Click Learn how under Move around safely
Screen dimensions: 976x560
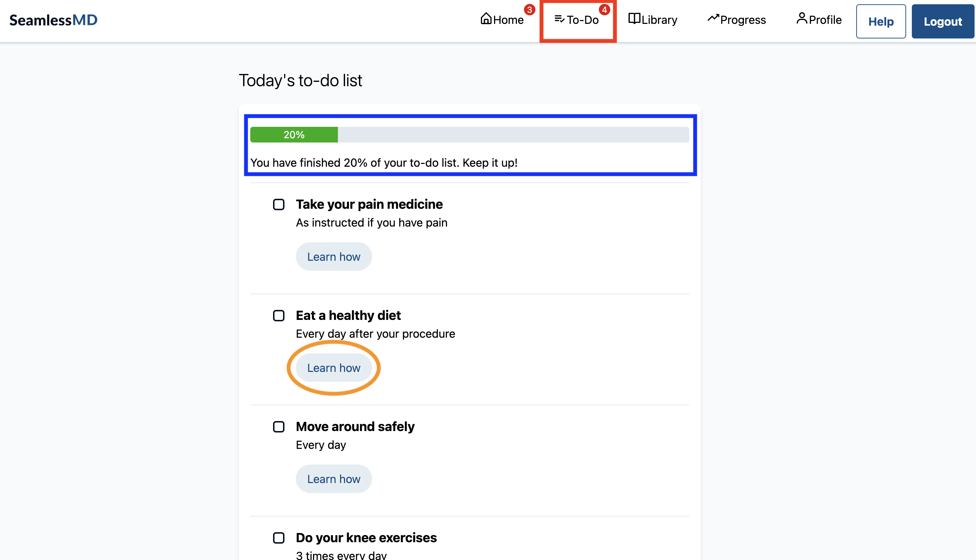[334, 479]
